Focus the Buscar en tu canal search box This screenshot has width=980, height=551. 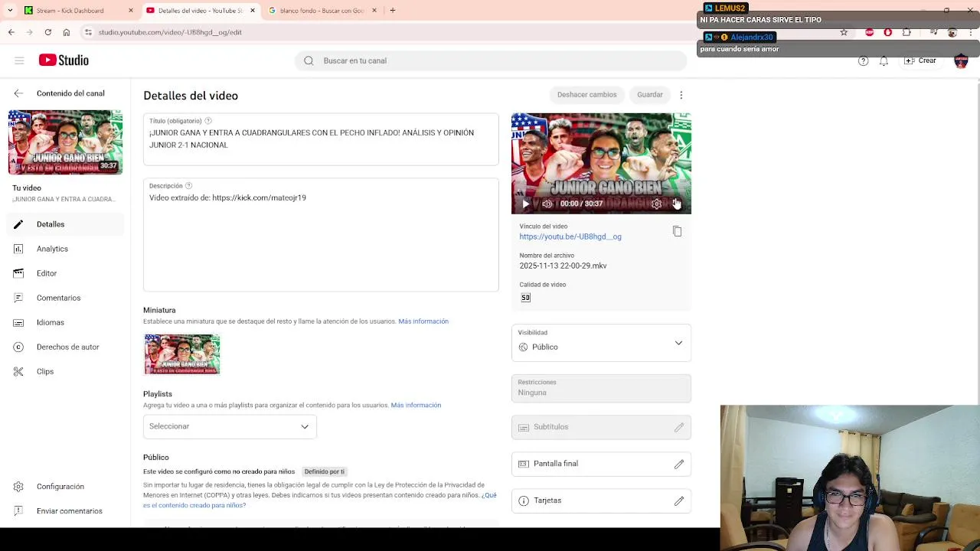click(x=490, y=60)
